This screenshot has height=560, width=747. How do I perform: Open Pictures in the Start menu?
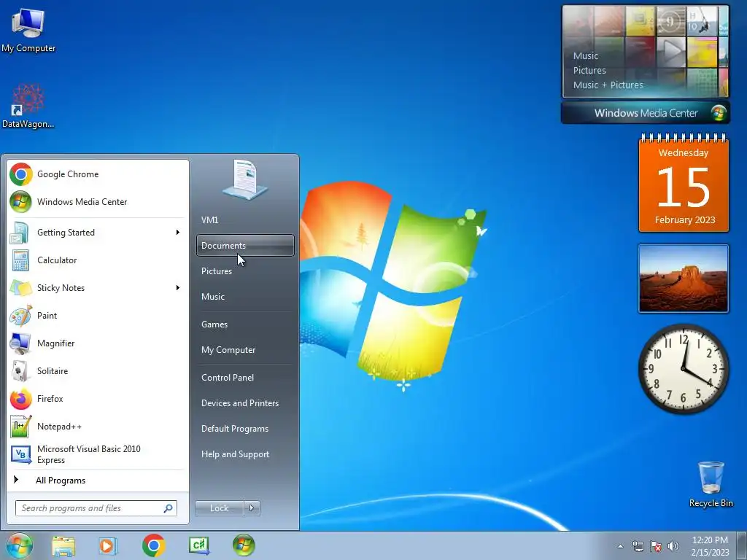[245, 271]
